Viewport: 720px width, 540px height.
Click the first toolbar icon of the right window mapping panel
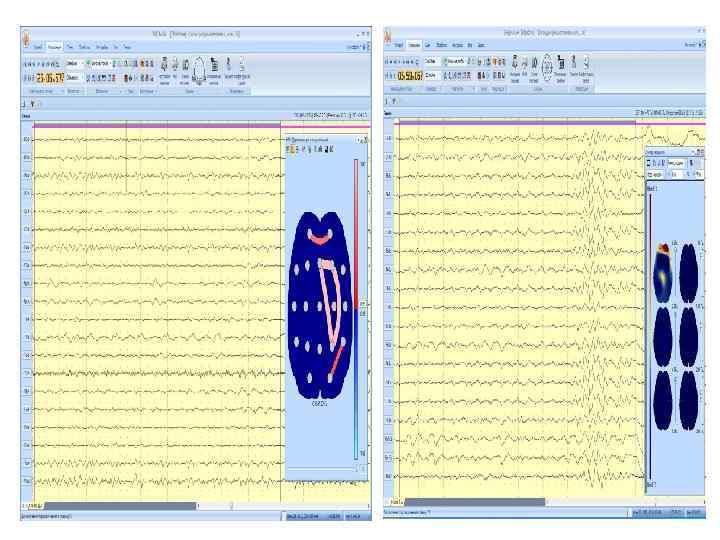pos(648,163)
